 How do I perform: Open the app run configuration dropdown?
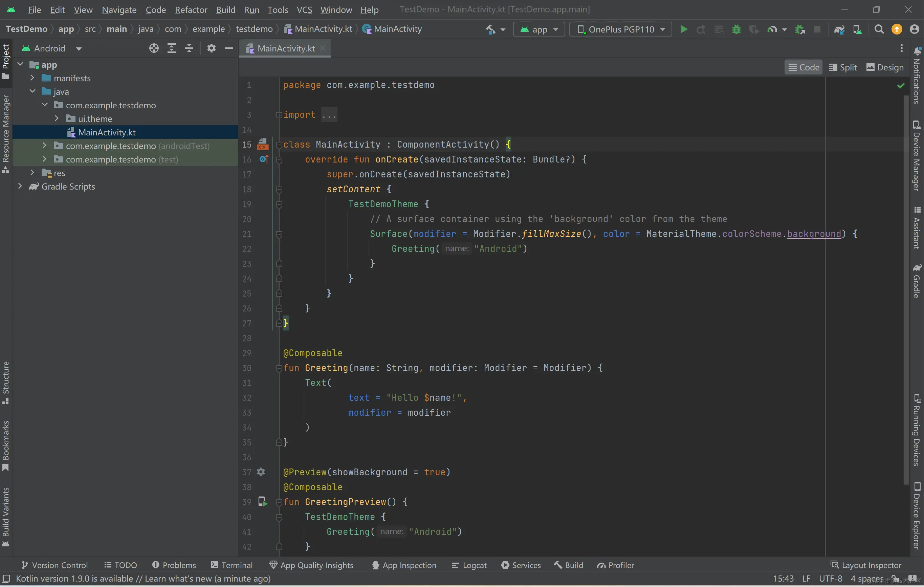coord(539,29)
